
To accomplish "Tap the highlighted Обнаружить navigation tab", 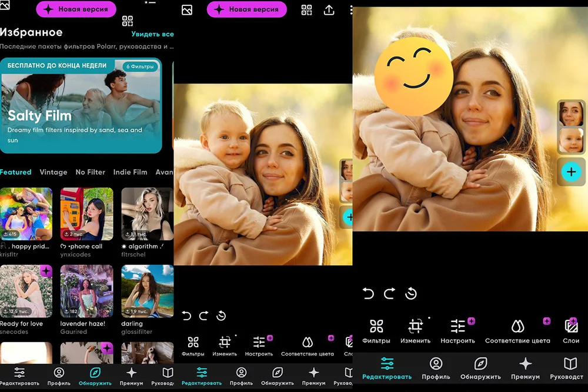I will (95, 376).
